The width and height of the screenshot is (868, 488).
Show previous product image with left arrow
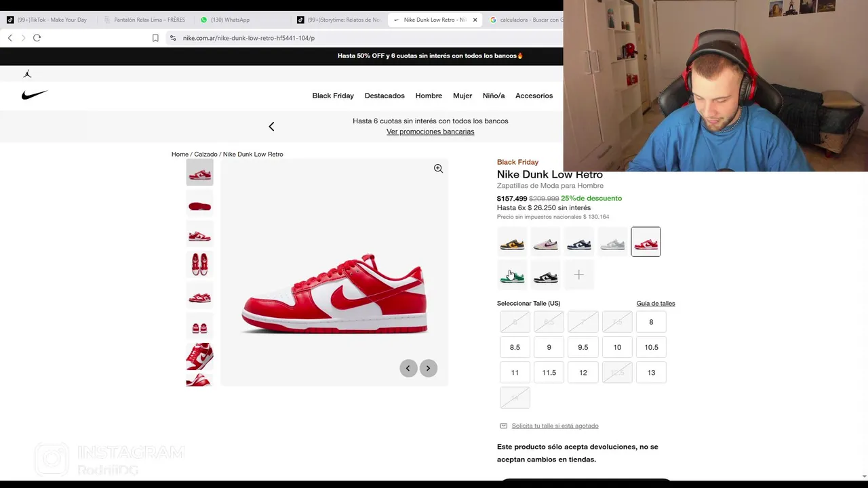(408, 368)
